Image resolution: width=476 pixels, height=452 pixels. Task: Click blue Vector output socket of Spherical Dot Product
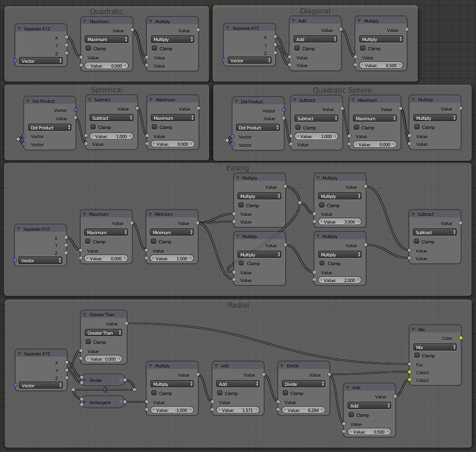coord(75,110)
